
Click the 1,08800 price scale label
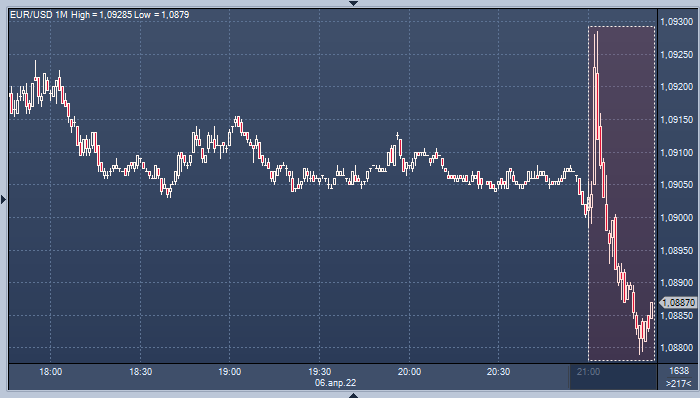point(676,348)
